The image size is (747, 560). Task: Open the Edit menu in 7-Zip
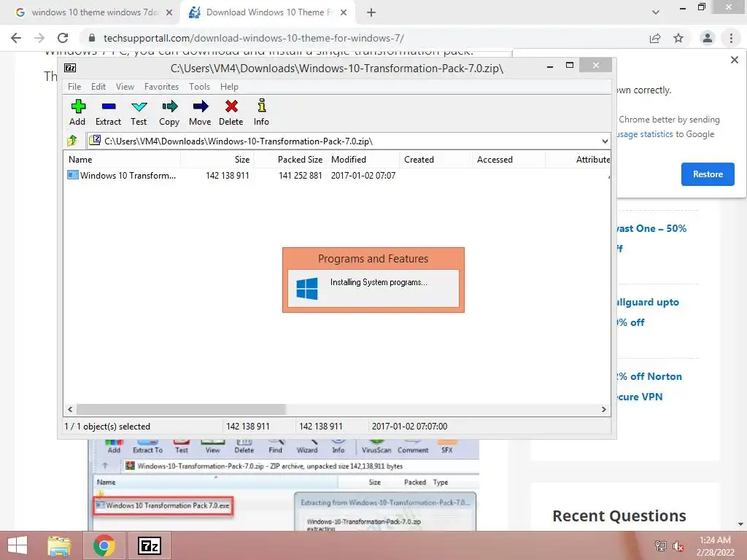pyautogui.click(x=98, y=87)
